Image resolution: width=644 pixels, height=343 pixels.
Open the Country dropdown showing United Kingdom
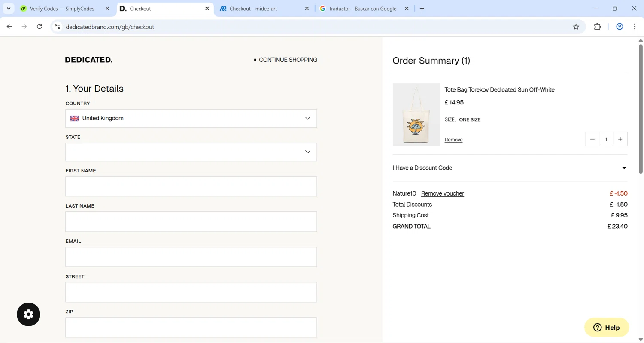191,118
